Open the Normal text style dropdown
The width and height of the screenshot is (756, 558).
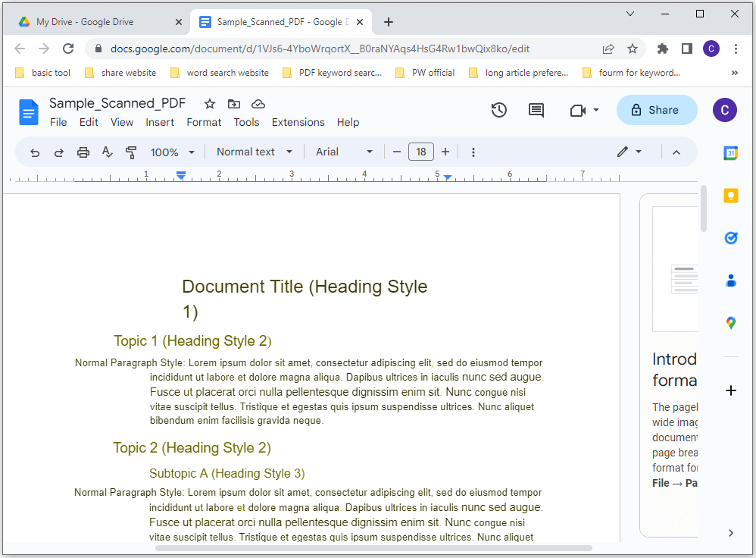tap(255, 152)
